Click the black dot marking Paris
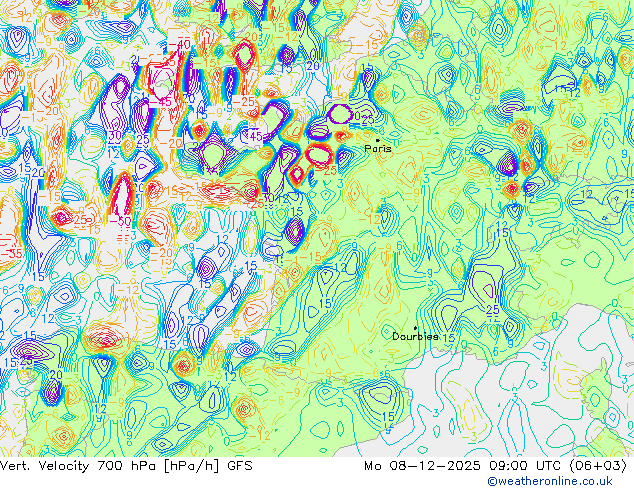Viewport: 634px width, 490px height. click(378, 140)
